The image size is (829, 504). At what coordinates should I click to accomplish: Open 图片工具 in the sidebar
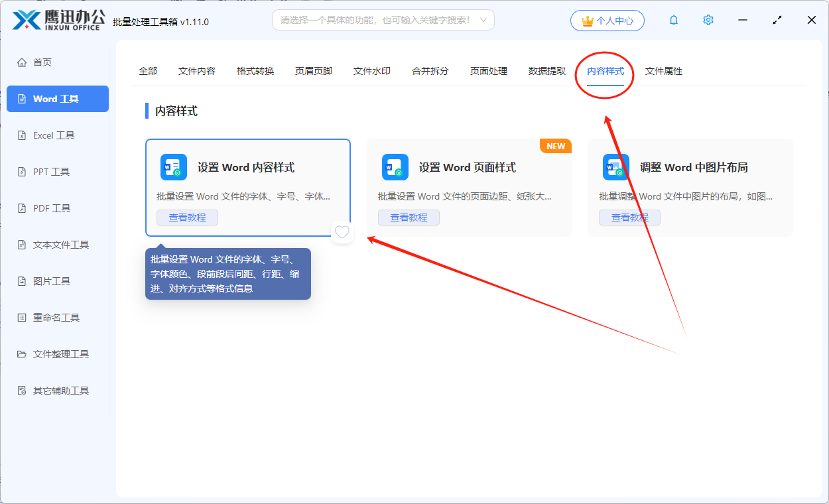point(58,281)
